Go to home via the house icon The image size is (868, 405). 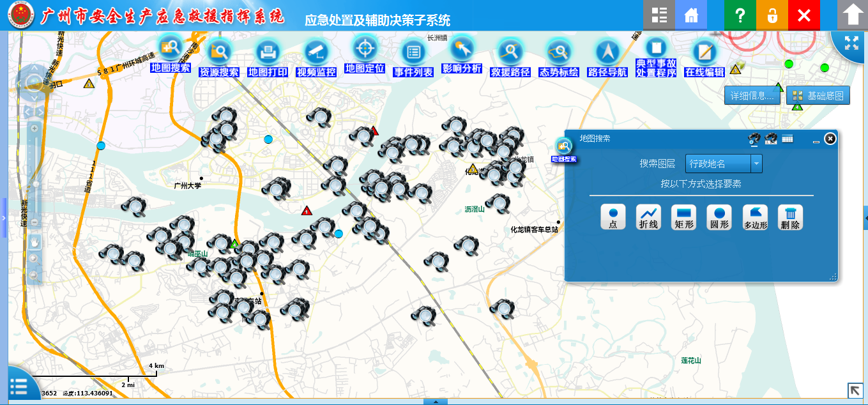click(x=691, y=15)
